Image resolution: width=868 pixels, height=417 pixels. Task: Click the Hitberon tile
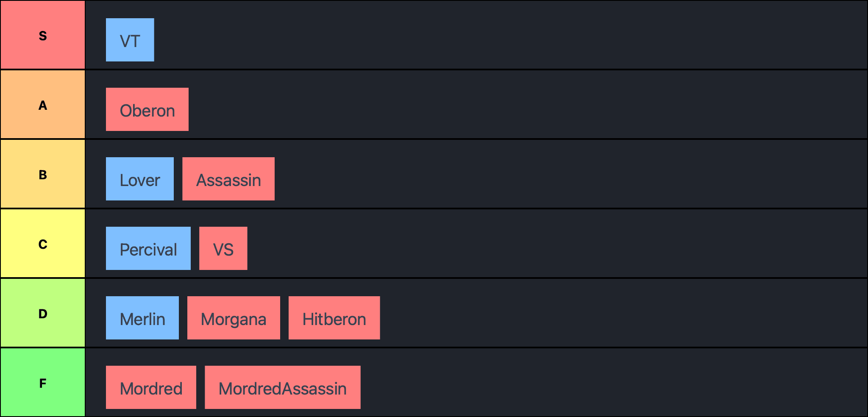coord(334,318)
